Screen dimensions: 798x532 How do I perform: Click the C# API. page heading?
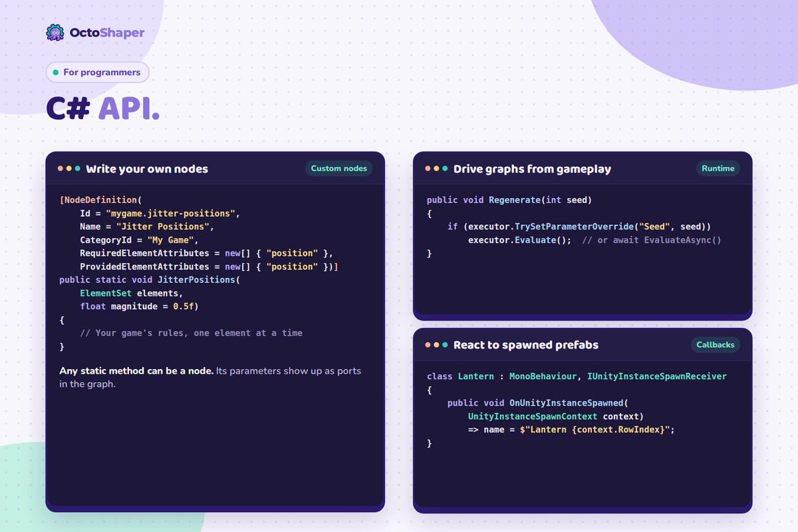pos(103,108)
